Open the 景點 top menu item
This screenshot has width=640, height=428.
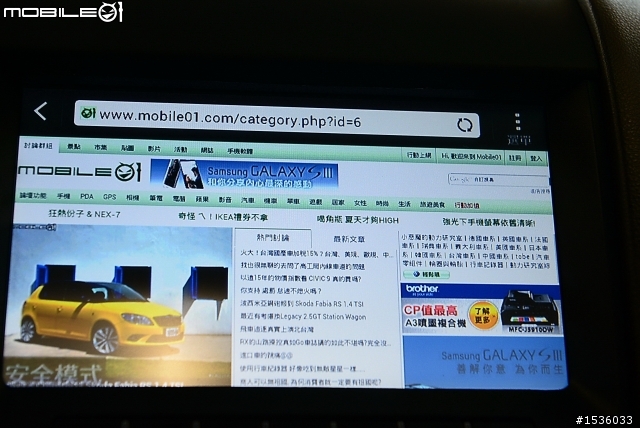click(74, 146)
